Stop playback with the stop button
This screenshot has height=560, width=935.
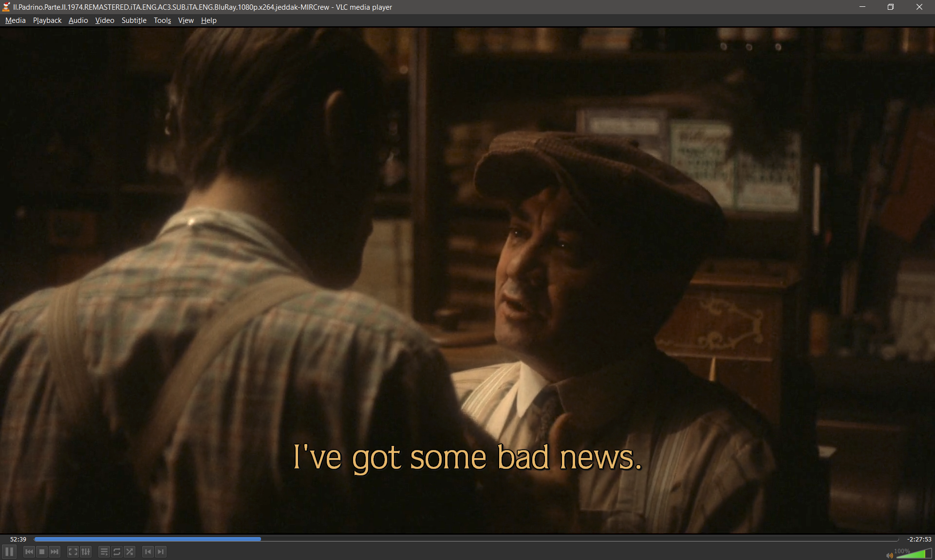[x=42, y=552]
